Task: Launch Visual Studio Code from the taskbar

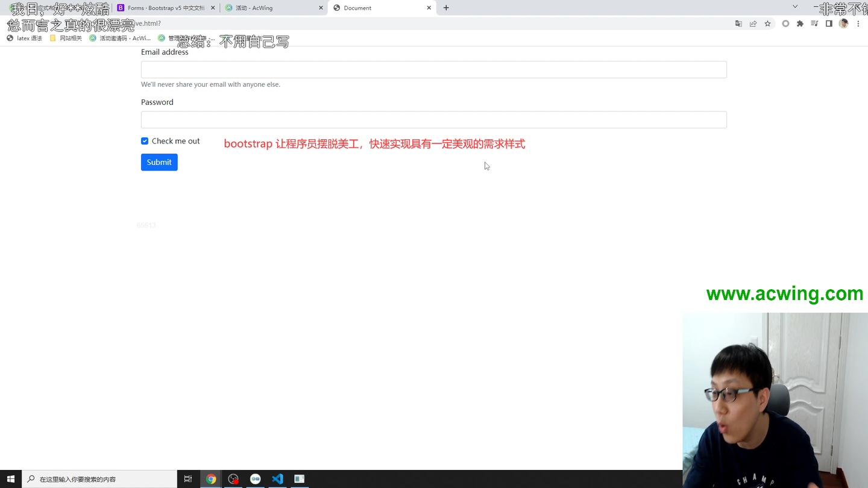Action: click(x=277, y=479)
